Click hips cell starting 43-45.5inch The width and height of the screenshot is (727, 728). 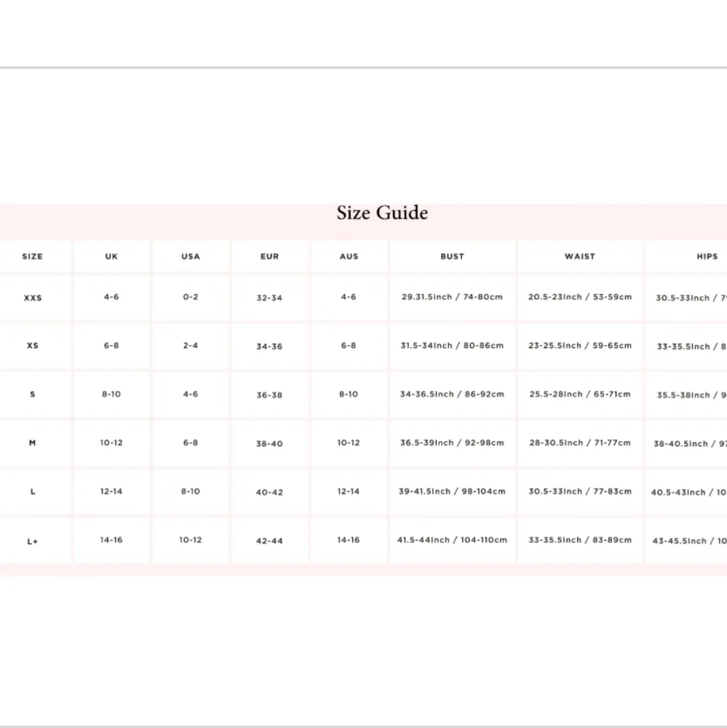pyautogui.click(x=689, y=542)
